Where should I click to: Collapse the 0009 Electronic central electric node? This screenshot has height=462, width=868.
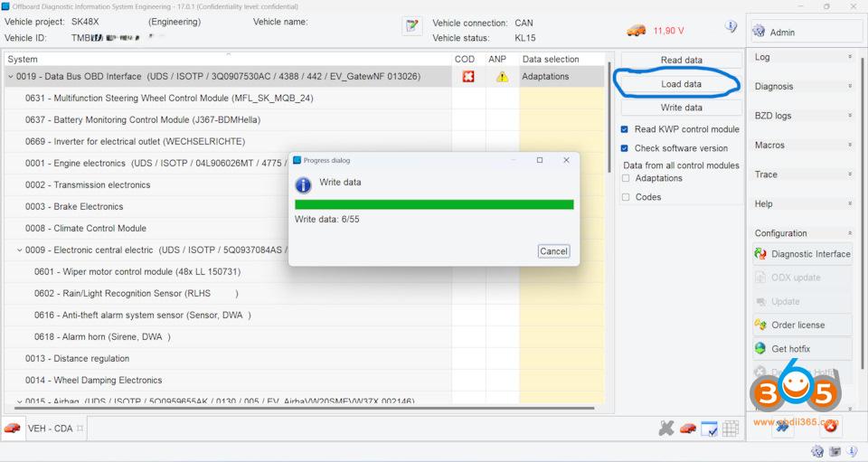(20, 250)
